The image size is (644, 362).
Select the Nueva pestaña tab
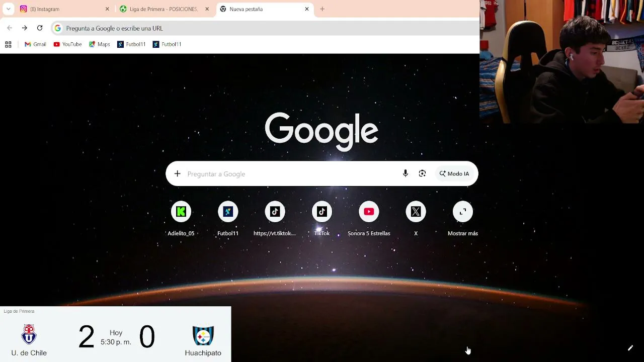coord(265,9)
